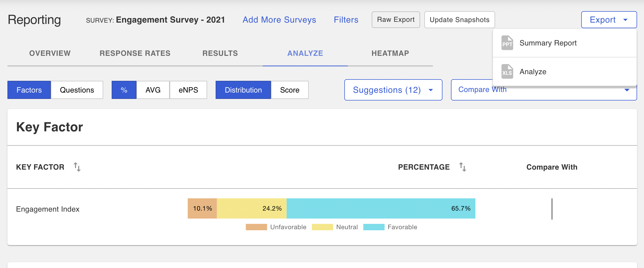Viewport: 644px width, 268px height.
Task: Switch to Questions view
Action: tap(77, 90)
